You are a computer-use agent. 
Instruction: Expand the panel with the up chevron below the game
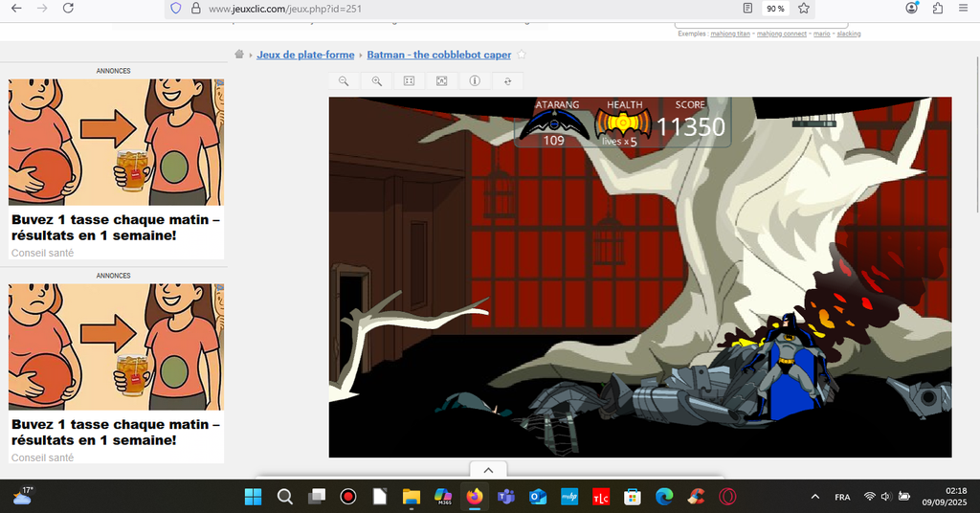tap(487, 470)
